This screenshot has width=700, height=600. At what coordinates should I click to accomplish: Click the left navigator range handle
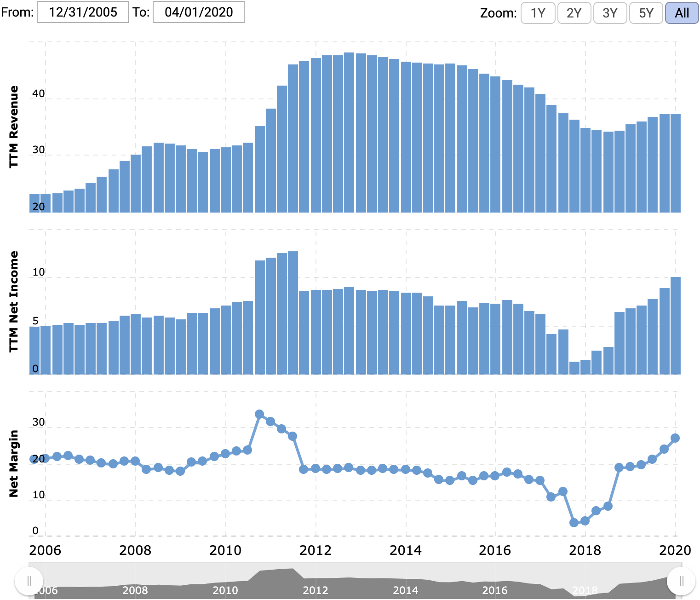(x=29, y=581)
